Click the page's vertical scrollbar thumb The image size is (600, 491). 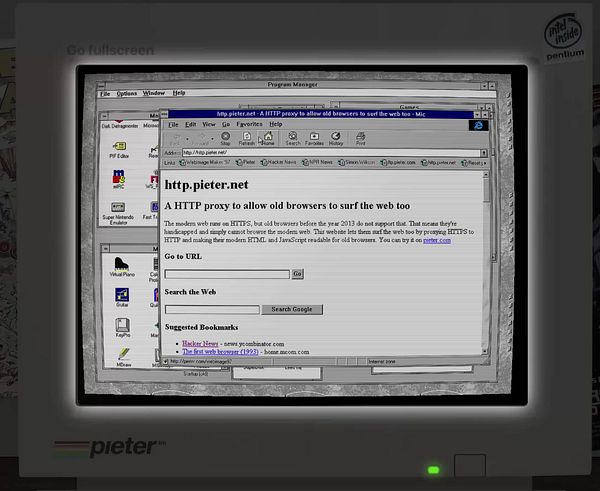pyautogui.click(x=486, y=189)
